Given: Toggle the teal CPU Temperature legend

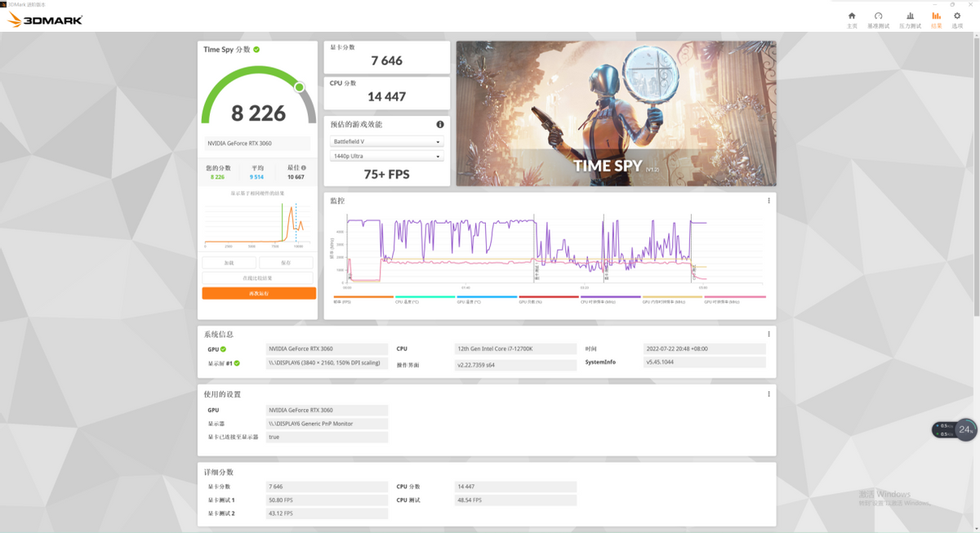Looking at the screenshot, I should 425,300.
